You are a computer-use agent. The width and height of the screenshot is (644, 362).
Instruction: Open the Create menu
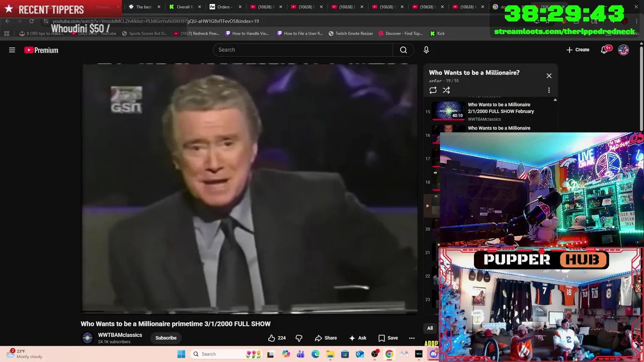(x=578, y=50)
